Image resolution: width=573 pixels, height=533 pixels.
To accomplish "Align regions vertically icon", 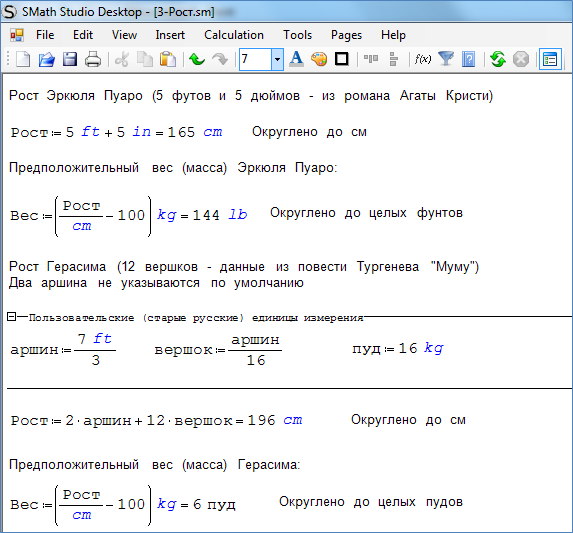I will point(394,59).
